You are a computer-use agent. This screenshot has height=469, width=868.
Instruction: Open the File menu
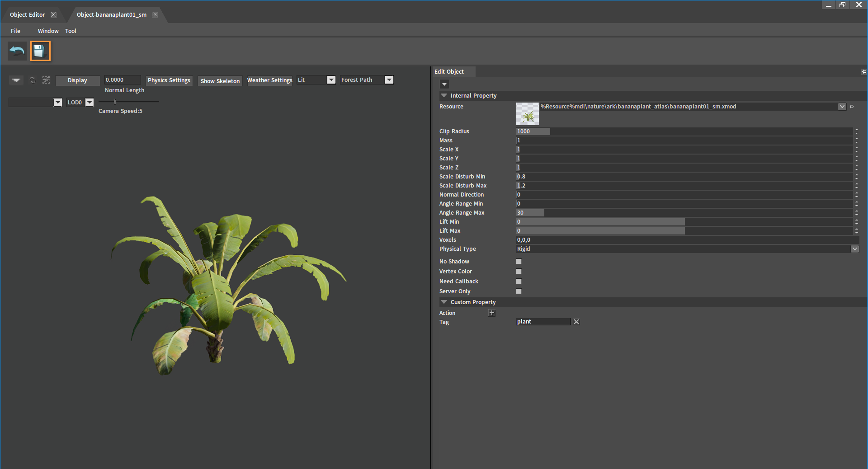[x=15, y=31]
